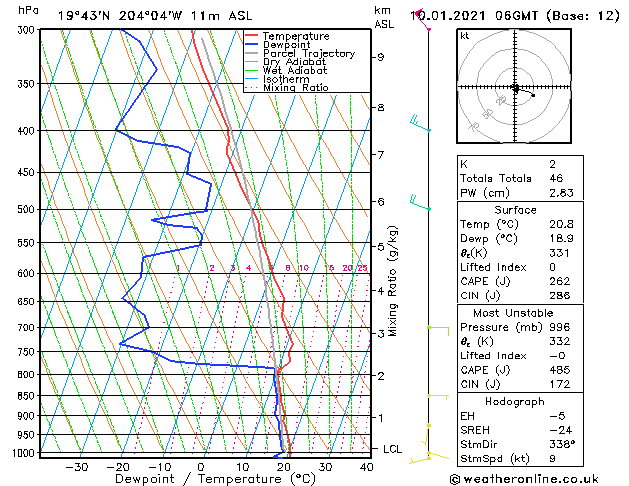Click the K index value 2
Screen dimensions: 629x486
[552, 164]
